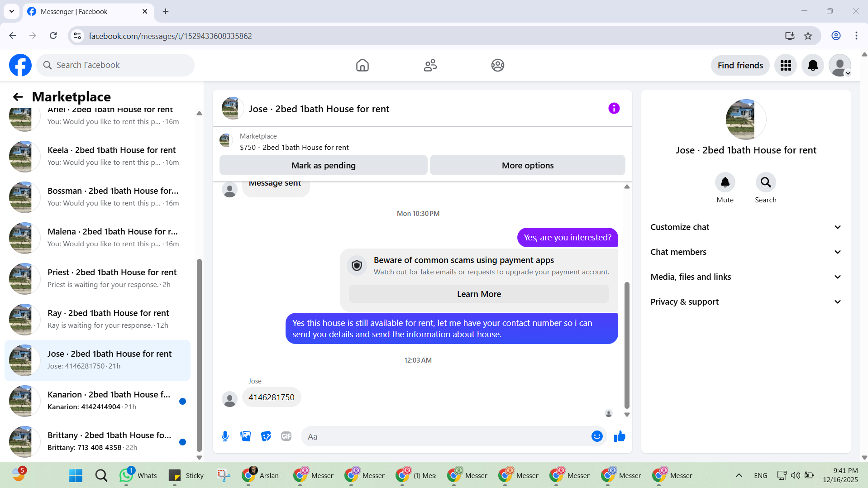868x488 pixels.
Task: Choose a sticker to send
Action: coord(266,436)
